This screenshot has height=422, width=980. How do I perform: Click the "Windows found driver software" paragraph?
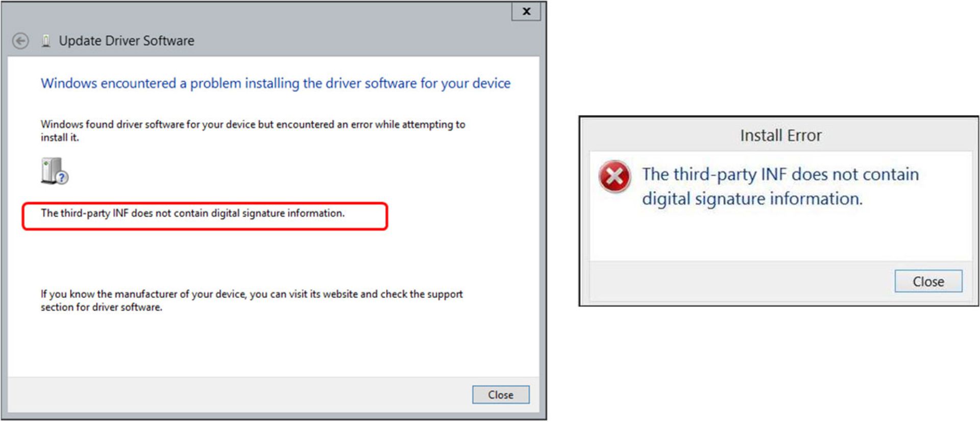[x=253, y=125]
